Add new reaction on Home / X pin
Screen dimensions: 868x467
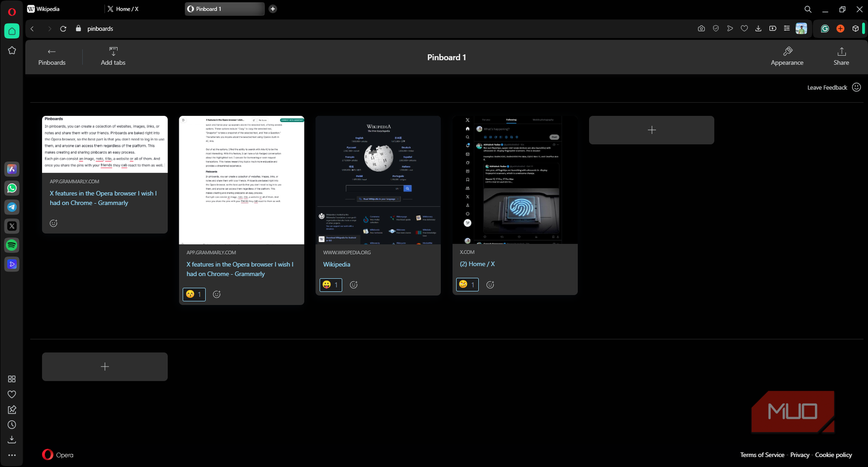click(490, 285)
